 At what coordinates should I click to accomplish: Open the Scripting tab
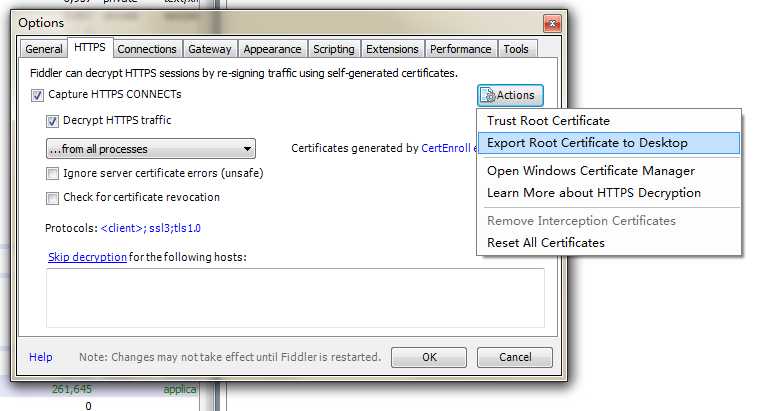pos(333,49)
